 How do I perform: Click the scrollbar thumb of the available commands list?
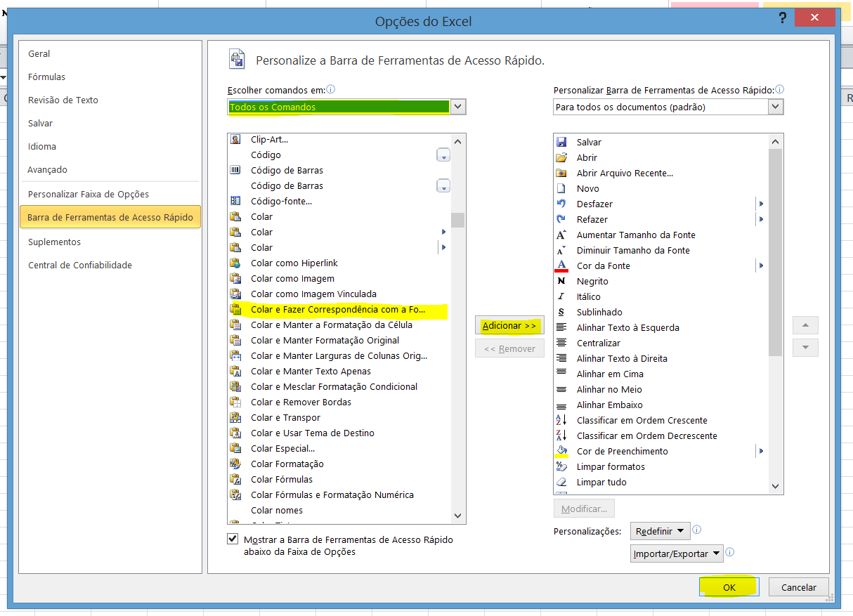(x=458, y=220)
